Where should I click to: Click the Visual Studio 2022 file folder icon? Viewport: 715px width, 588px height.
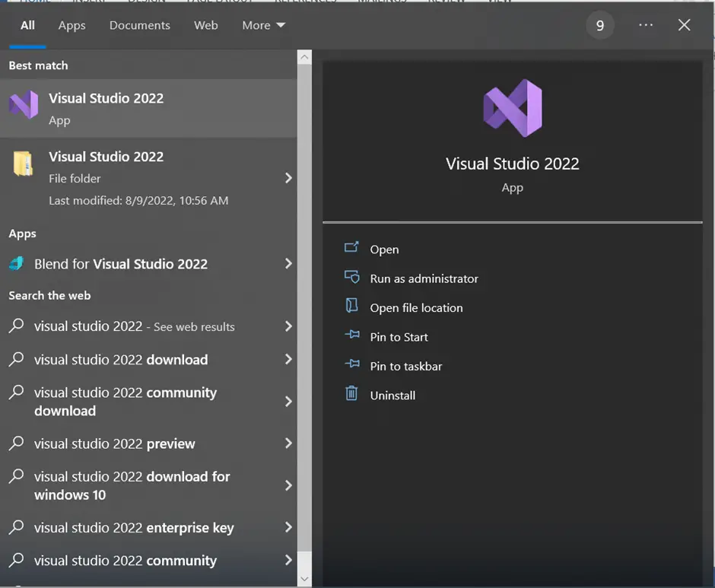point(23,164)
